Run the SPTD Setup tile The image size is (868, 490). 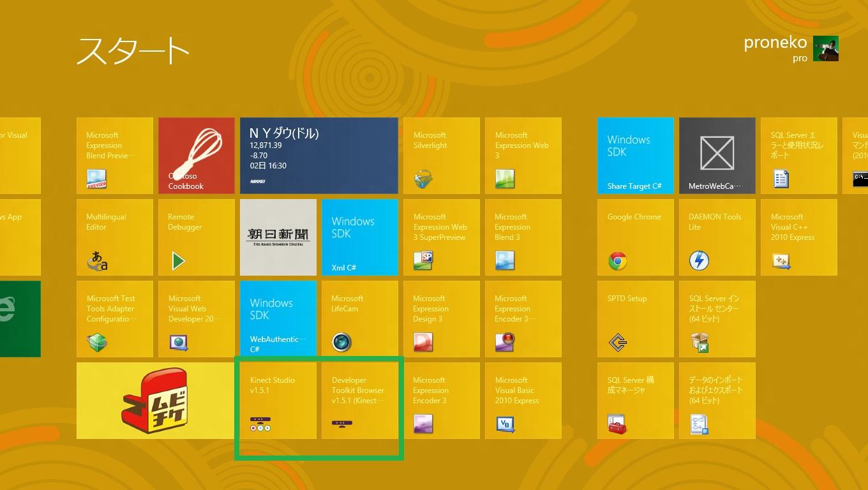coord(636,319)
